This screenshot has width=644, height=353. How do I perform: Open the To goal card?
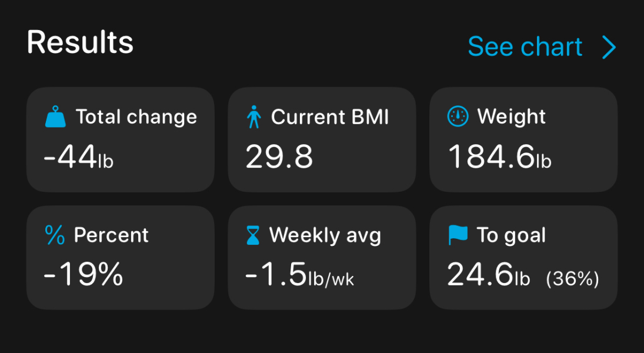click(523, 258)
